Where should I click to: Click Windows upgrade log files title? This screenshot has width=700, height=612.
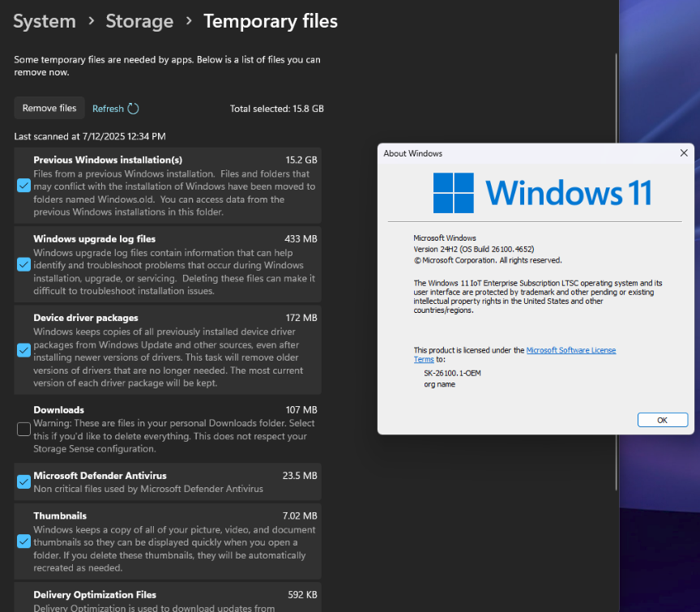94,239
